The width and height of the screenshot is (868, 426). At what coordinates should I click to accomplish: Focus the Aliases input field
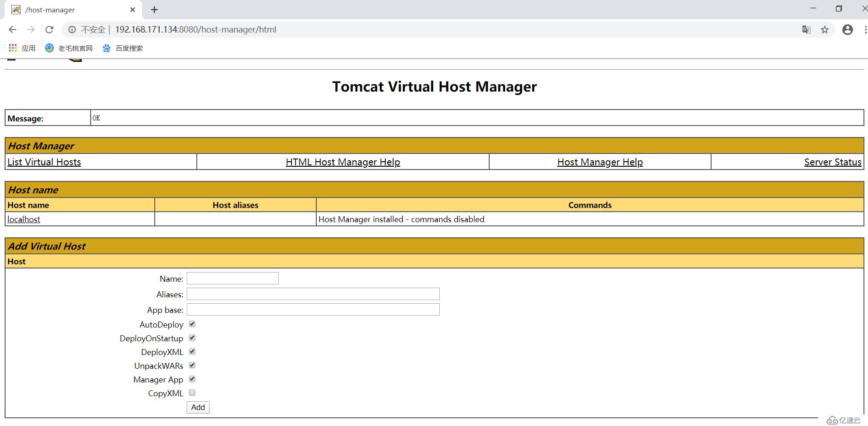313,294
